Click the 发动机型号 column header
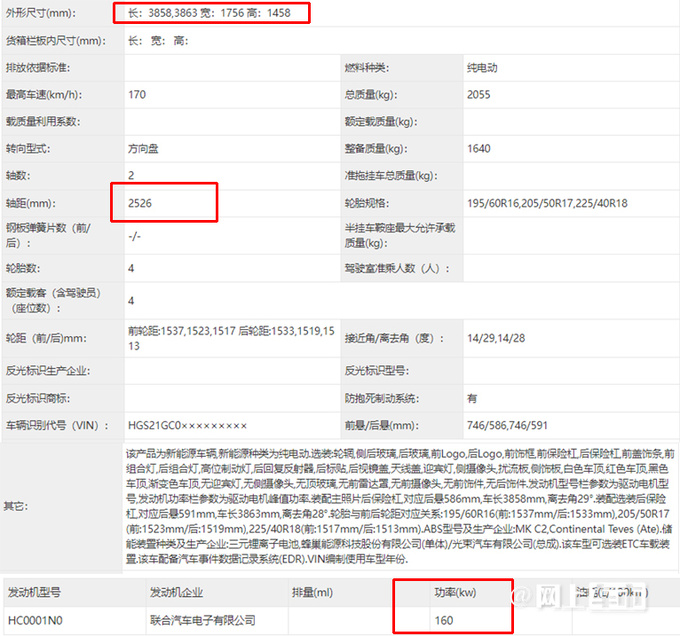Viewport: 680px width, 636px height. click(x=36, y=591)
